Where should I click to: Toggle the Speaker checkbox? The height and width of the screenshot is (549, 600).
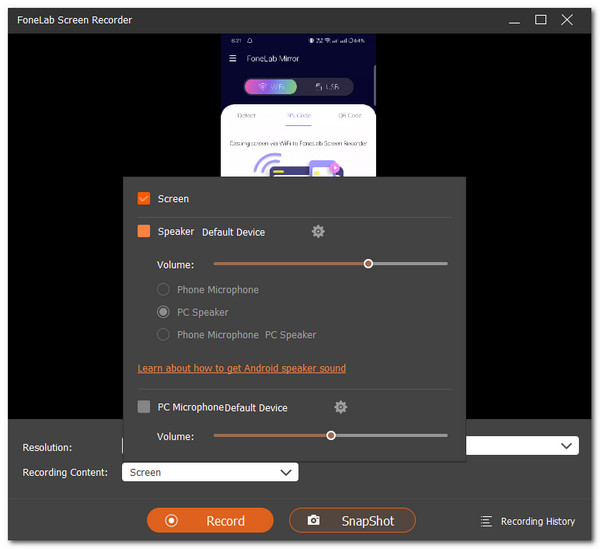click(x=144, y=231)
